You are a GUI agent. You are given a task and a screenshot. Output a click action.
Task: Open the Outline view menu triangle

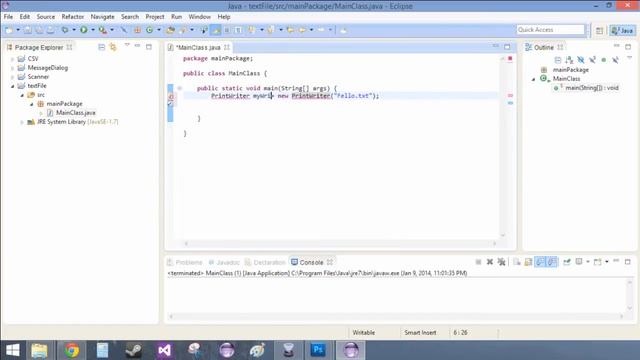(x=629, y=58)
